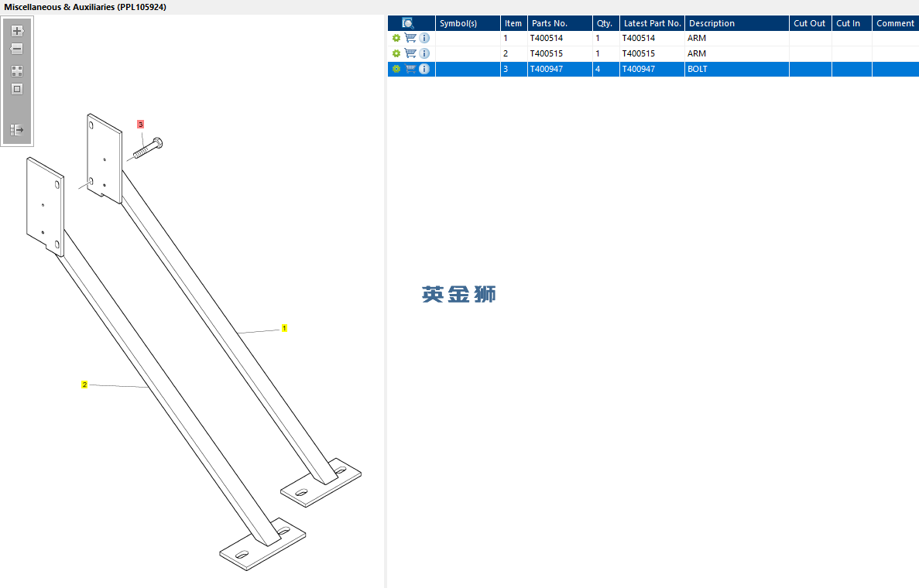Select callout label 2 on the diagram
The width and height of the screenshot is (919, 588).
[x=84, y=385]
